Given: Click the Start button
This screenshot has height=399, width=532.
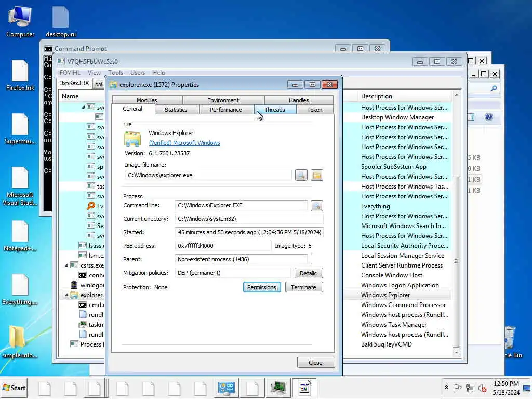Looking at the screenshot, I should click(14, 388).
